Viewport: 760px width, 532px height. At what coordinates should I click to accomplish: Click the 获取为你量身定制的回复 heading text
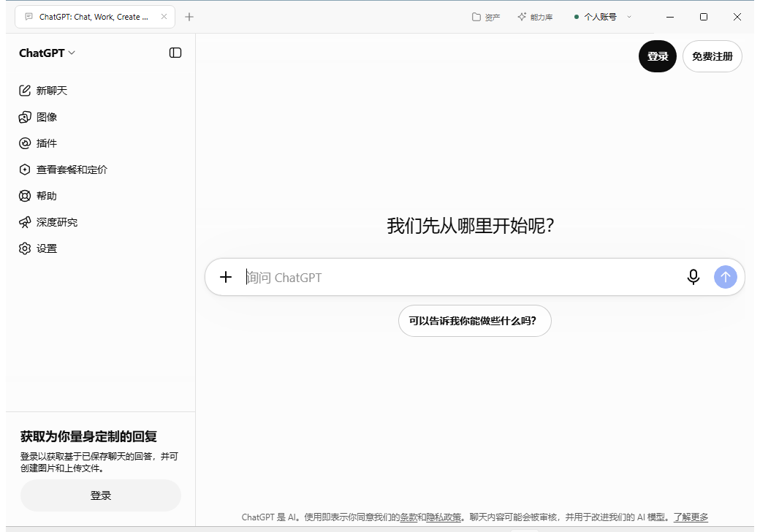88,436
